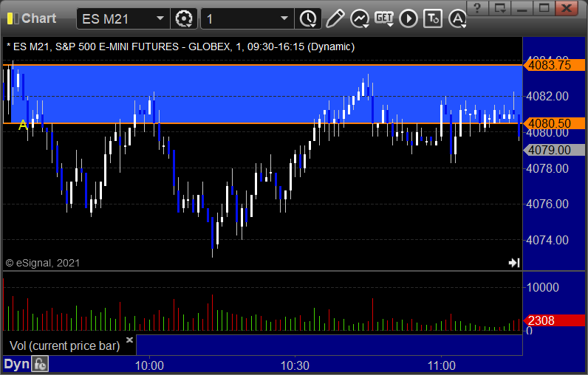The height and width of the screenshot is (375, 588).
Task: Click the yellow A marker on chart
Action: point(23,125)
